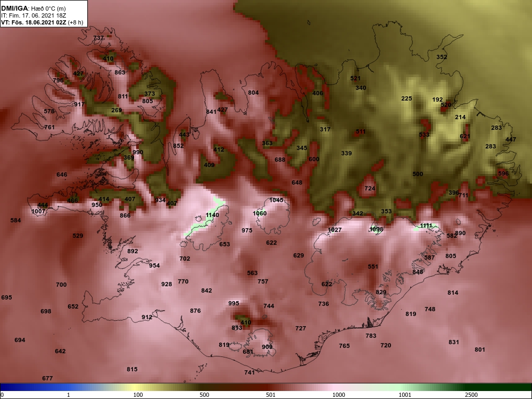
Task: Click the 950 value on the map
Action: tap(97, 205)
